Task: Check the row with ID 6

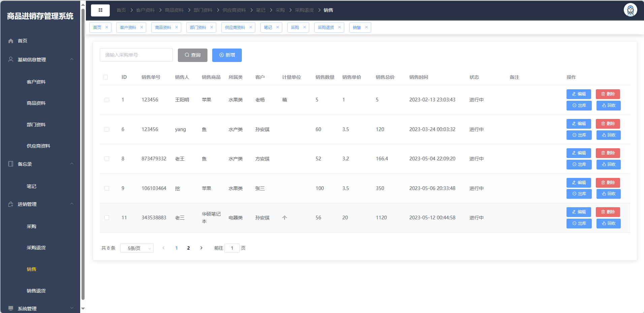Action: (107, 129)
